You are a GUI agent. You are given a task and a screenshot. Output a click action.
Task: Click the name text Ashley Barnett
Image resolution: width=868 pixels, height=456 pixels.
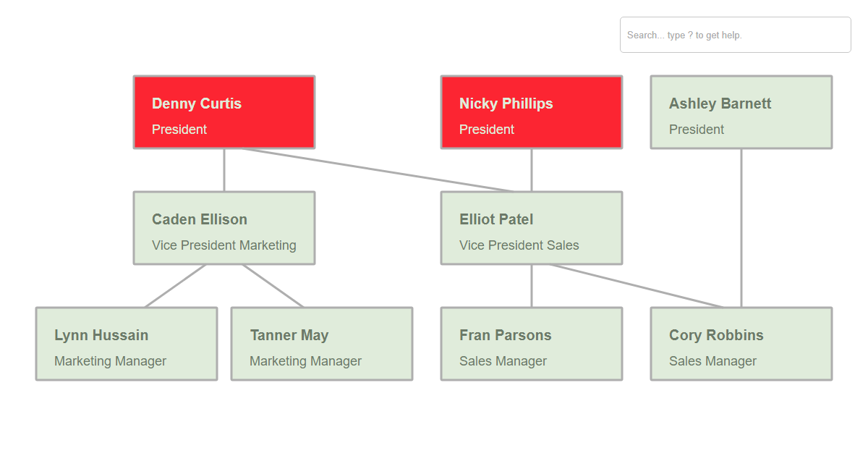point(720,104)
